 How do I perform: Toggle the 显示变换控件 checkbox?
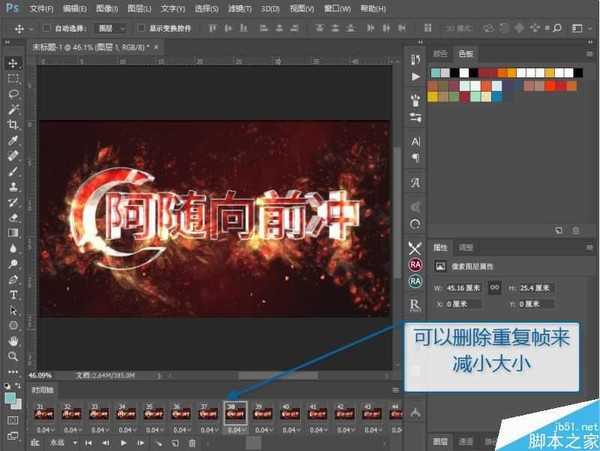[140, 28]
